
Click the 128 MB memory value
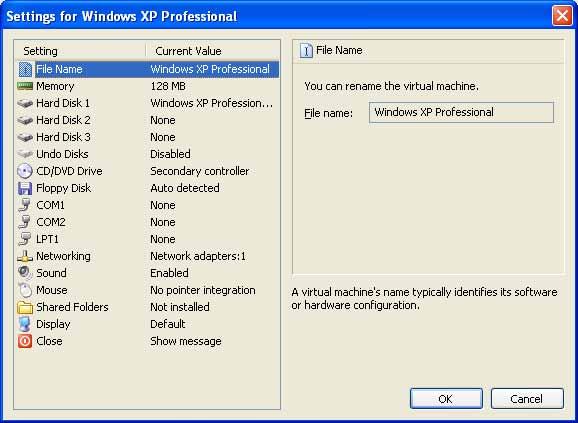[x=168, y=86]
